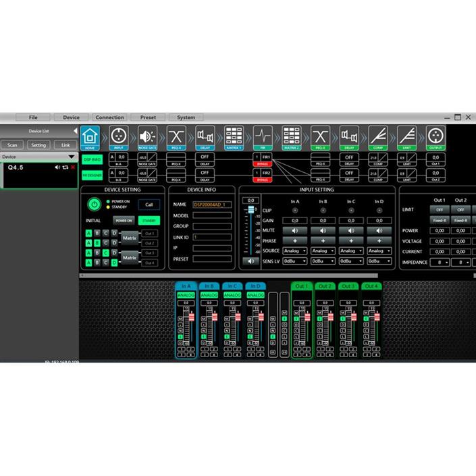476x476 pixels.
Task: Toggle the Out 1 limit OFF switch
Action: (x=440, y=209)
